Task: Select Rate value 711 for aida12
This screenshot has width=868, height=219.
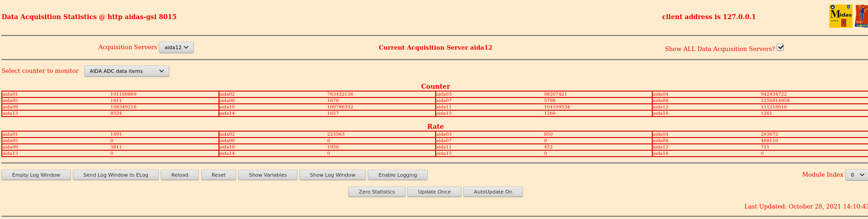Action: pyautogui.click(x=765, y=147)
